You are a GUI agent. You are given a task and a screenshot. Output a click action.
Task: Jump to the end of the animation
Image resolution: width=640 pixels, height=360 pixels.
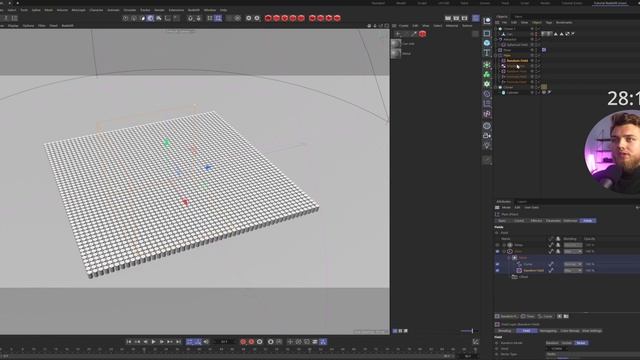click(178, 342)
